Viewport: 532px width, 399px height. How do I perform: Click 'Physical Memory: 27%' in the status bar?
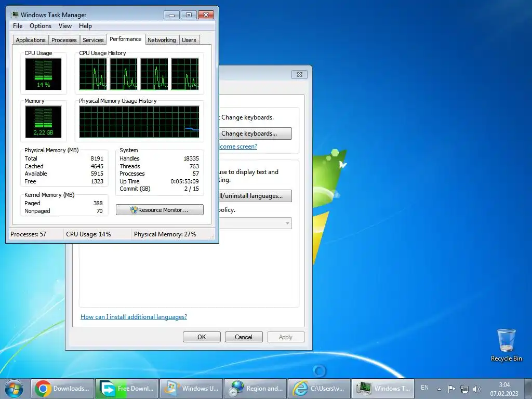(165, 234)
